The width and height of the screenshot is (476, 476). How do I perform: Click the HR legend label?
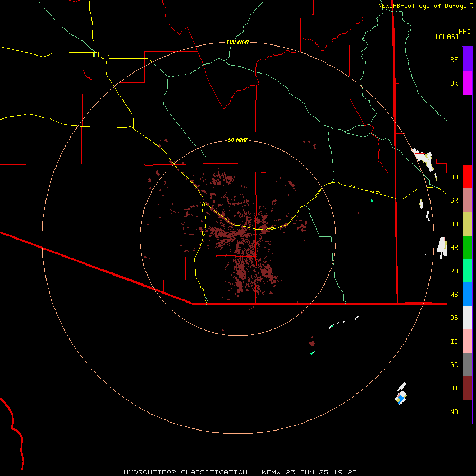point(454,248)
